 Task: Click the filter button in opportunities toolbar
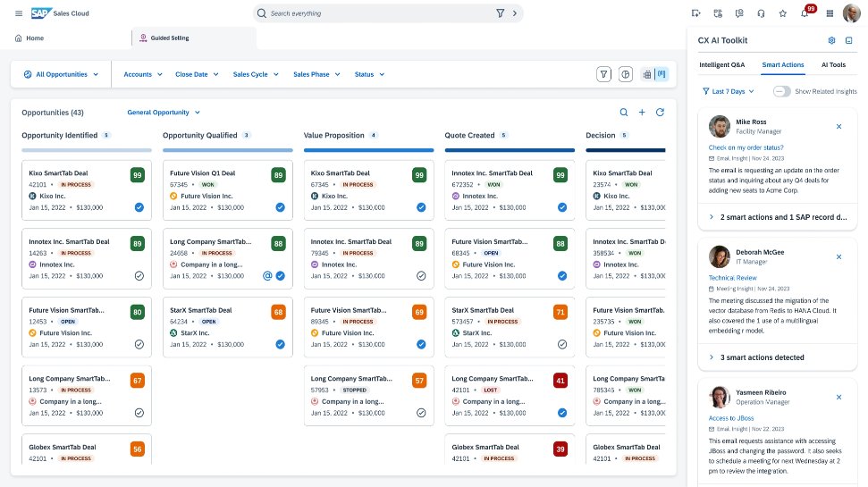pyautogui.click(x=604, y=74)
